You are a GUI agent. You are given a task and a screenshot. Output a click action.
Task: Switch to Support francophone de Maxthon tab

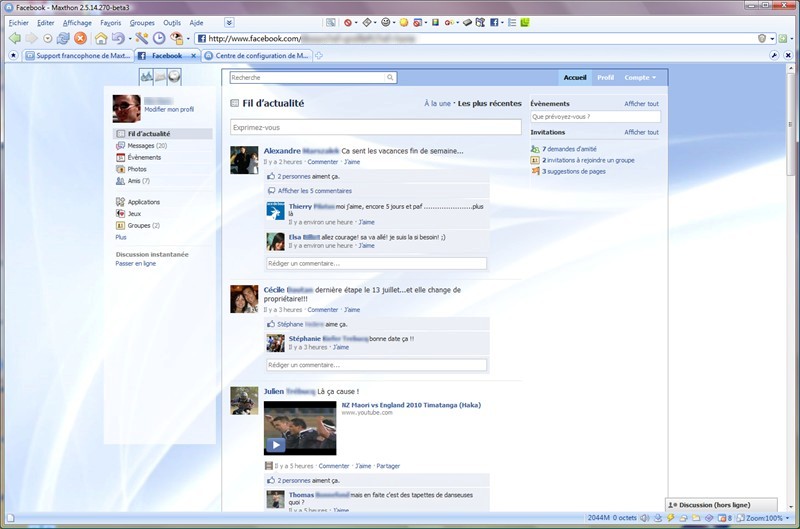click(x=78, y=56)
